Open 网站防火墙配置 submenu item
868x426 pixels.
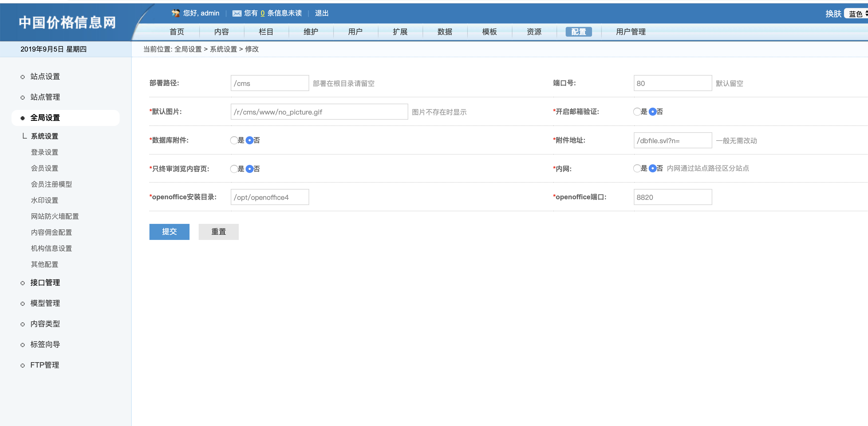[x=55, y=216]
